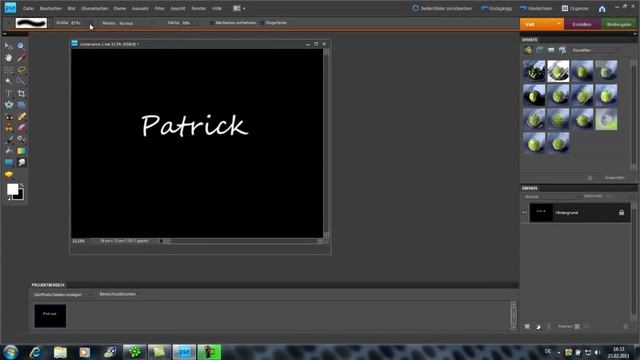Select the Red Eye Removal tool

click(9, 117)
